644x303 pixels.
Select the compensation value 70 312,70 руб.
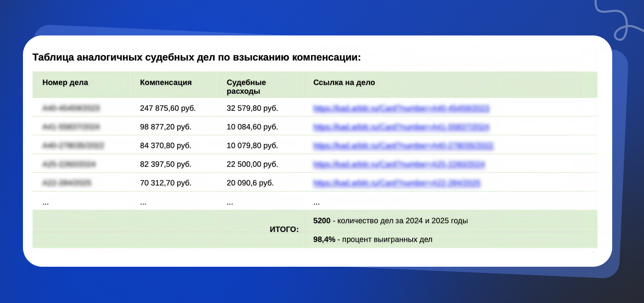166,183
